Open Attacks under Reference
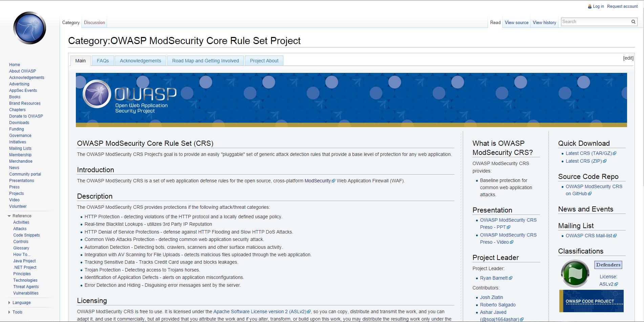644x322 pixels. point(20,229)
